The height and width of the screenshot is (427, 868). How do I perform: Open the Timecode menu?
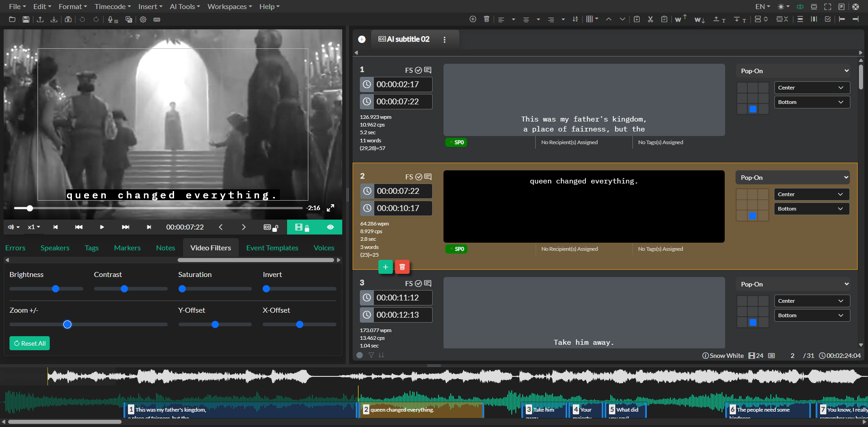pos(113,7)
